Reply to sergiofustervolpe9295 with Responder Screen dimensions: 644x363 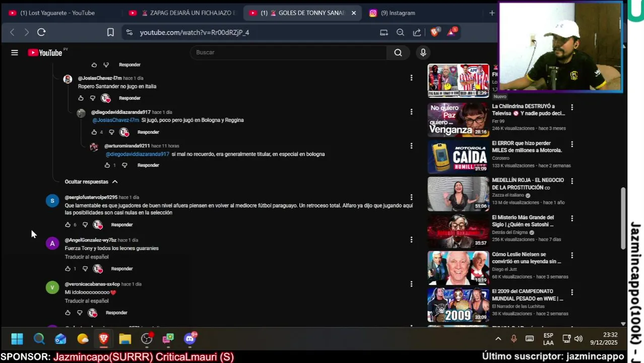point(122,225)
